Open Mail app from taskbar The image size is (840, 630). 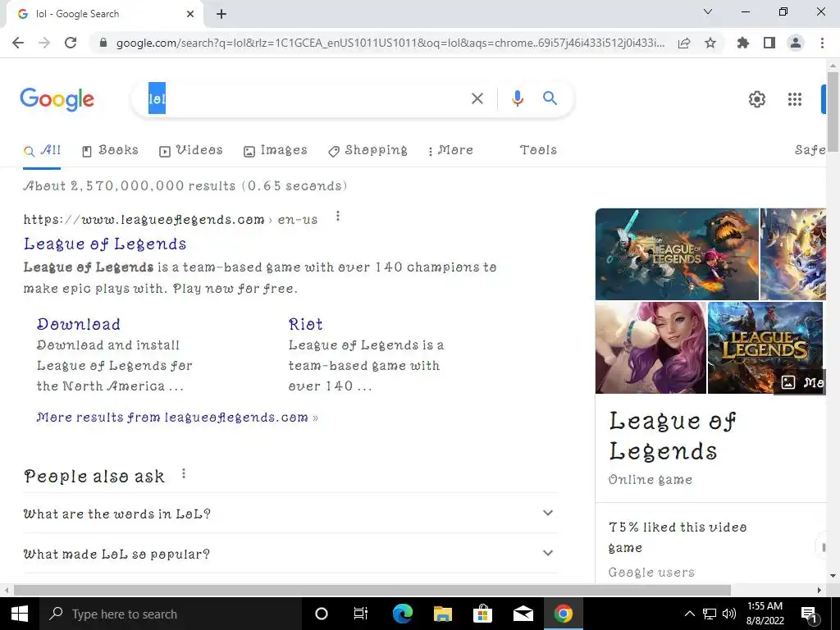click(x=523, y=614)
